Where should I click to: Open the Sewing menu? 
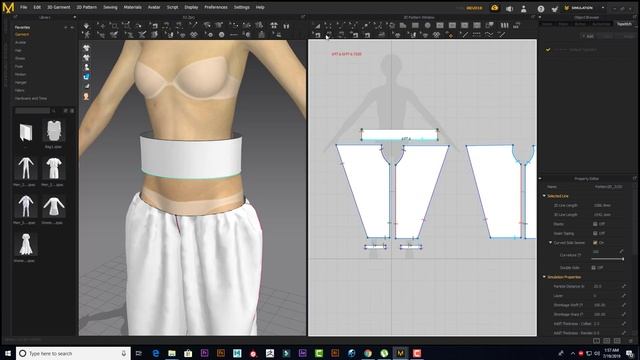click(110, 7)
